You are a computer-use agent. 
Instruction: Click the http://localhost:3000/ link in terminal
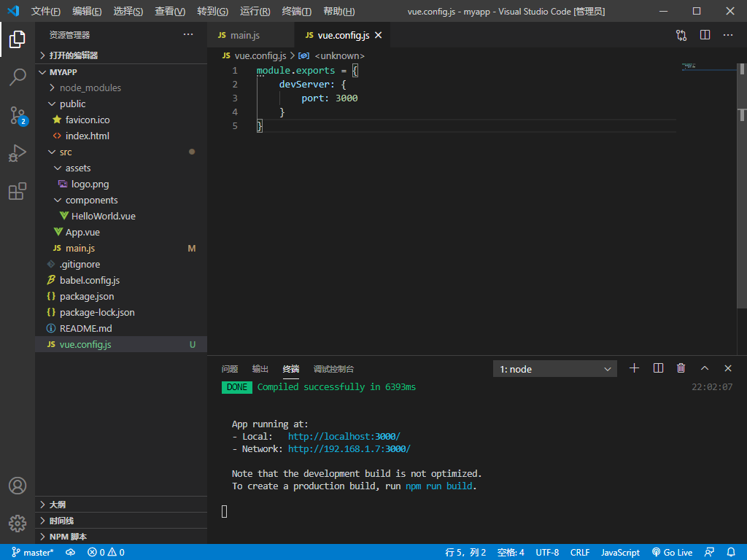click(344, 436)
